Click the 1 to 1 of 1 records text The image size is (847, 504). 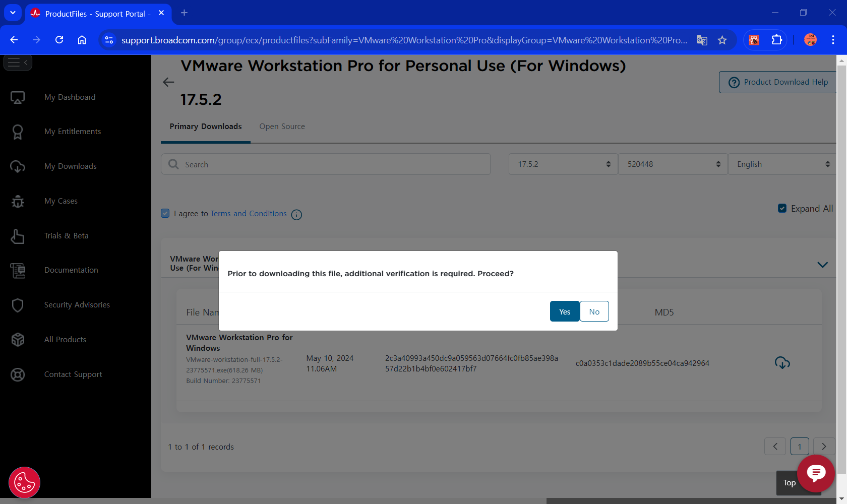pos(201,447)
